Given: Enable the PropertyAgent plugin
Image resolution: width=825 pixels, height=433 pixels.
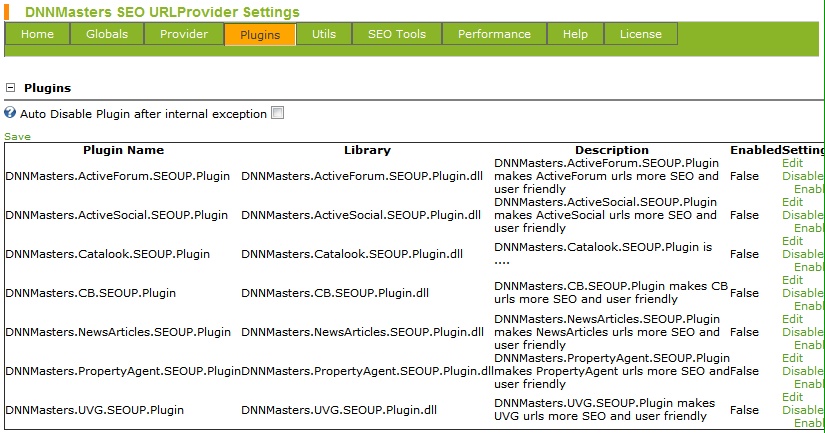Looking at the screenshot, I should click(x=809, y=384).
